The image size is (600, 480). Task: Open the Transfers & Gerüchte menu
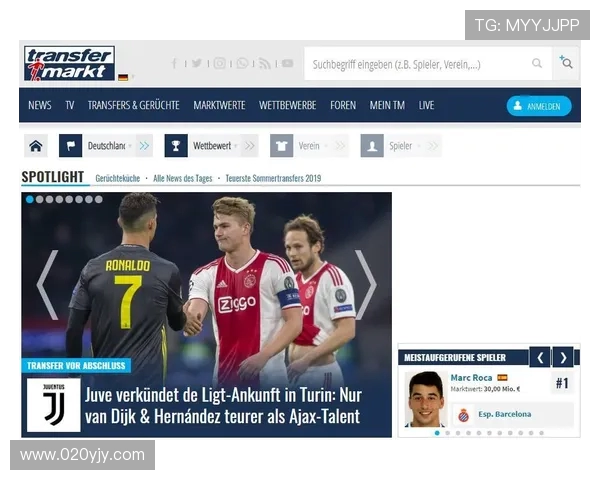point(133,105)
